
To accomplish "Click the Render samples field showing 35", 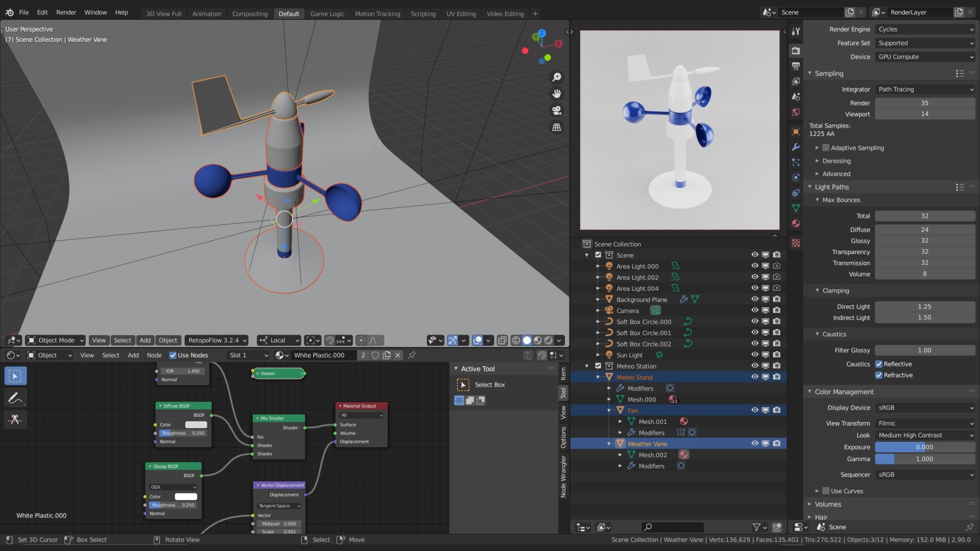I will (924, 103).
